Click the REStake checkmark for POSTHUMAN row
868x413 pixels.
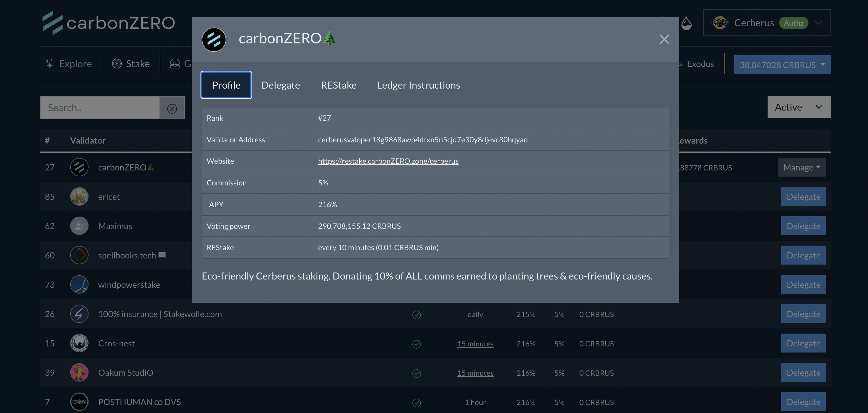point(417,403)
